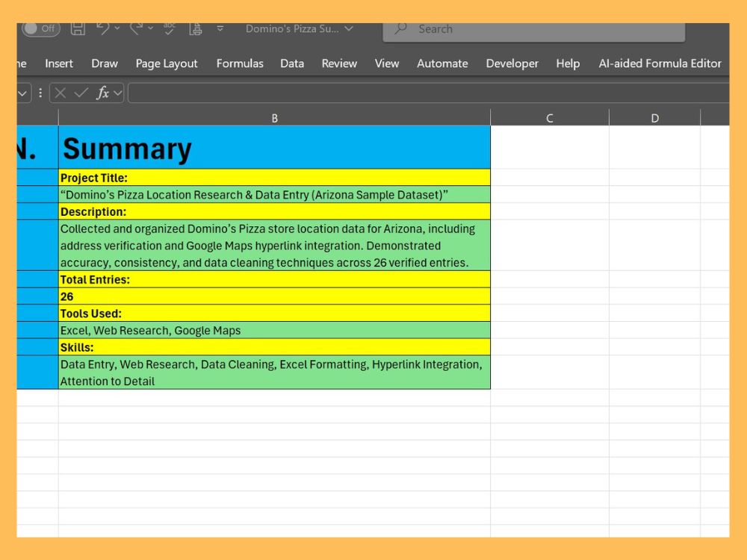Image resolution: width=747 pixels, height=560 pixels.
Task: Click the Search box in title bar
Action: 534,31
